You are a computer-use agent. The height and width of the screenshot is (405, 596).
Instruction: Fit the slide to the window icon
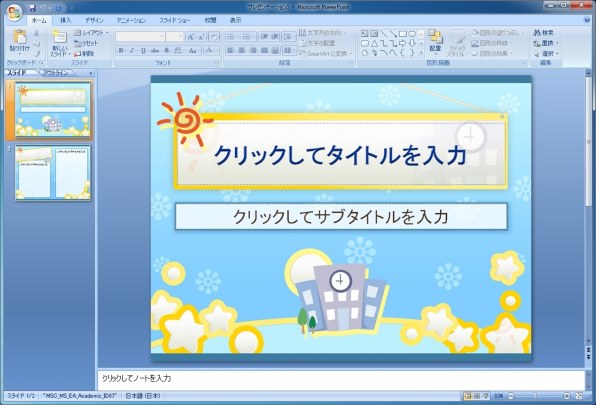[579, 396]
